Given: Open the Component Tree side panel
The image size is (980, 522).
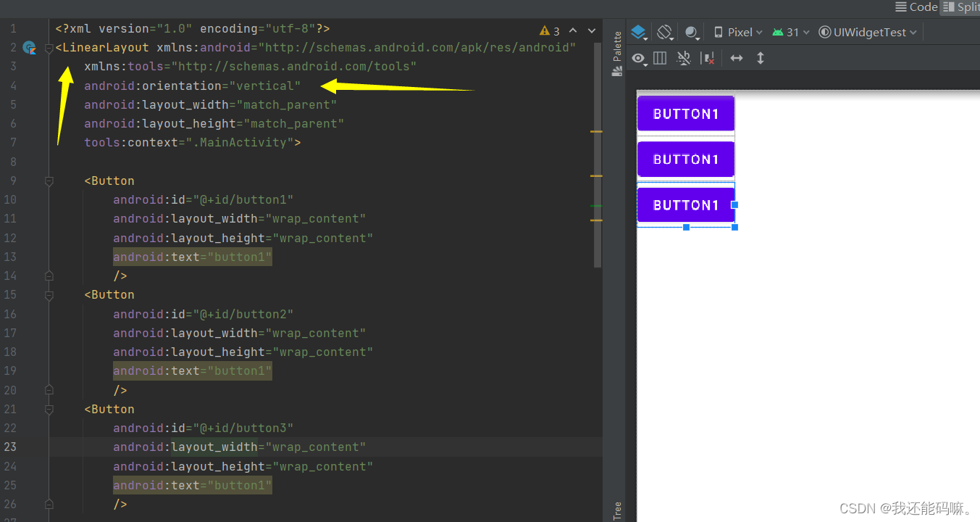Looking at the screenshot, I should coord(617,510).
